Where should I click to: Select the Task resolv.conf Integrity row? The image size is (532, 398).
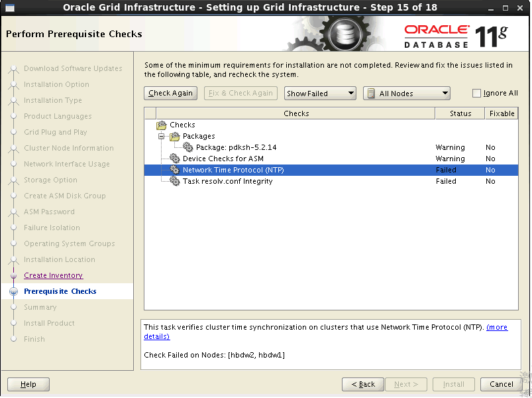point(331,181)
